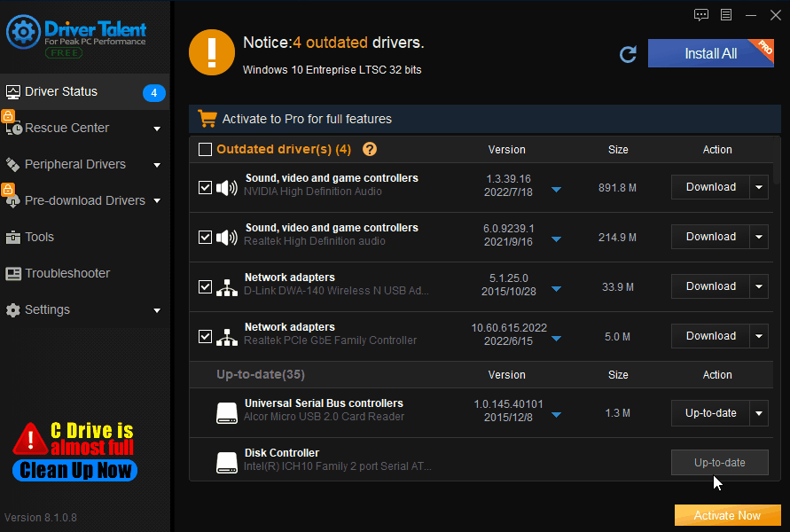This screenshot has height=532, width=790.
Task: Expand the Pre-download Drivers submenu arrow
Action: point(157,201)
